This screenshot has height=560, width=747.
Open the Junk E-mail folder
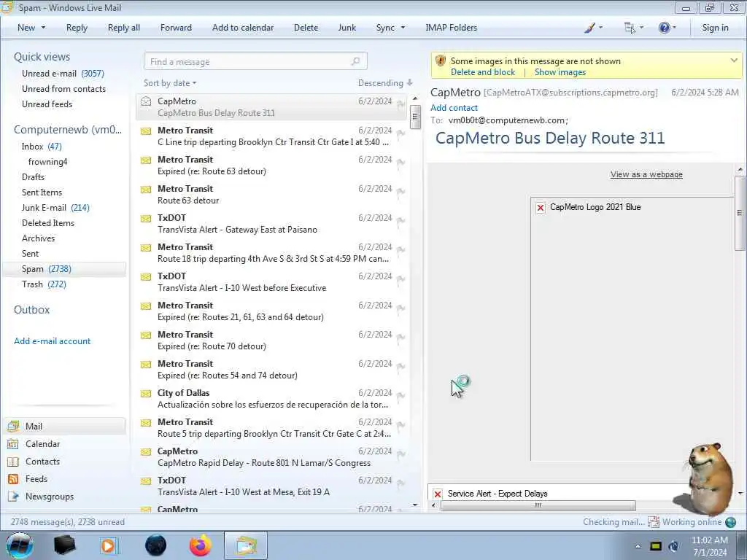(x=55, y=208)
